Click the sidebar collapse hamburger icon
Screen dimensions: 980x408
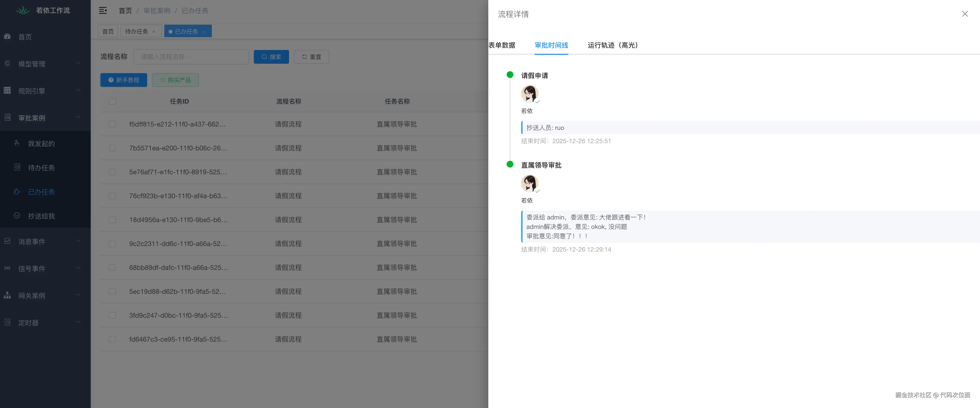click(x=103, y=11)
